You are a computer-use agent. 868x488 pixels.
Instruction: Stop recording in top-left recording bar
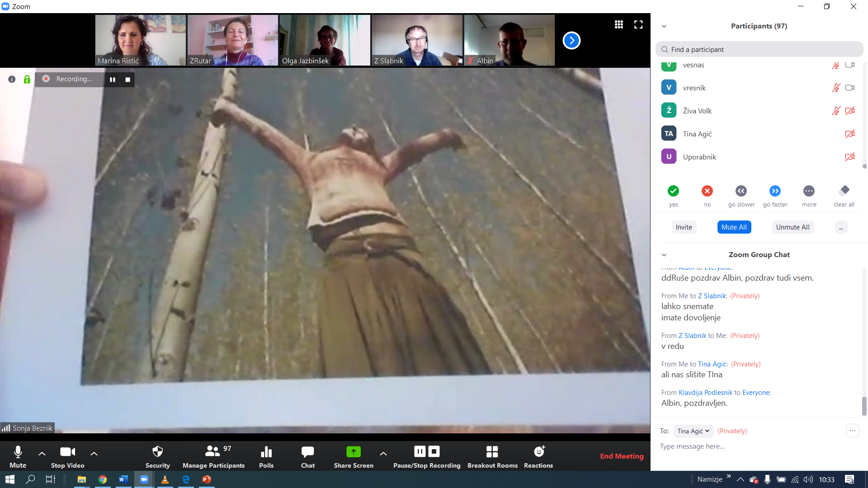127,80
